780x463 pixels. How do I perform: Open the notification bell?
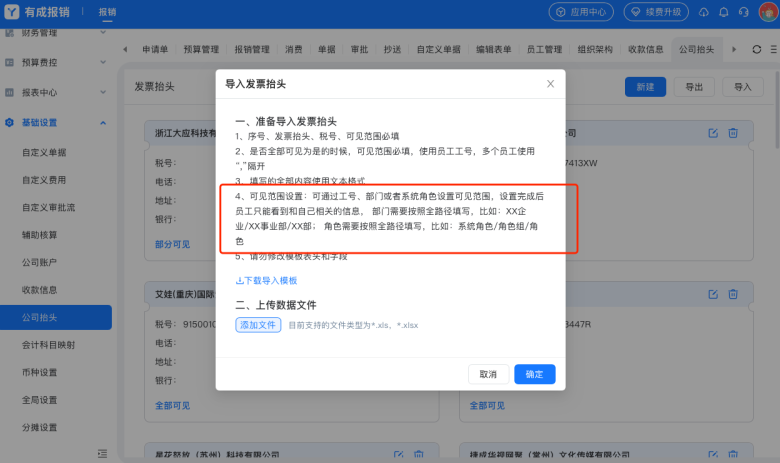(x=723, y=12)
